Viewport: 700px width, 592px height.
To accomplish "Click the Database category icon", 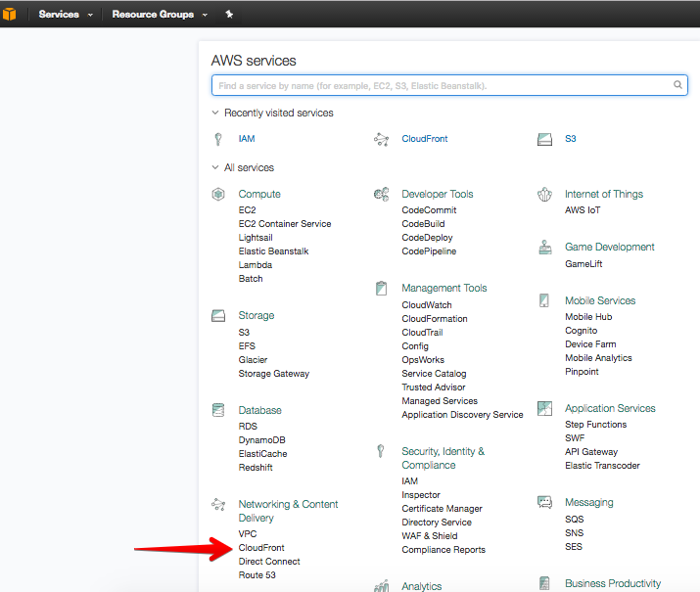I will pyautogui.click(x=218, y=410).
